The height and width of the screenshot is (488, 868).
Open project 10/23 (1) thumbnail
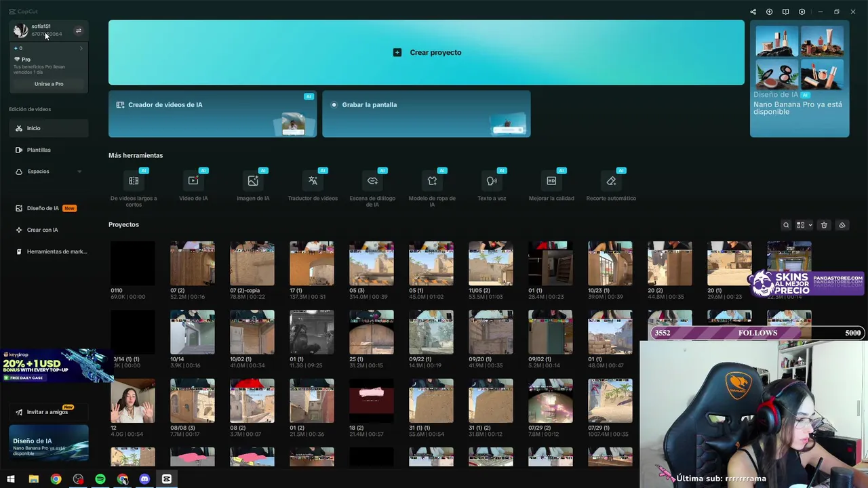pos(610,264)
